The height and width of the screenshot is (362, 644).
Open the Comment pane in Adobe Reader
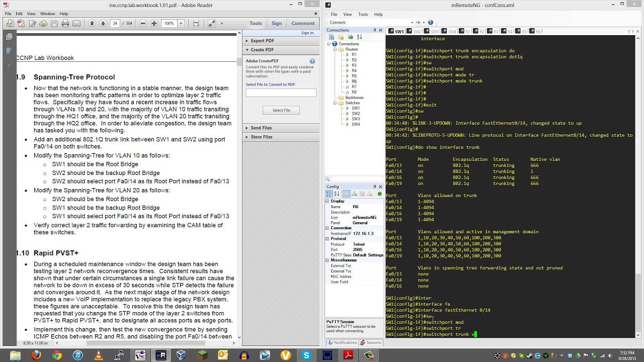point(303,23)
